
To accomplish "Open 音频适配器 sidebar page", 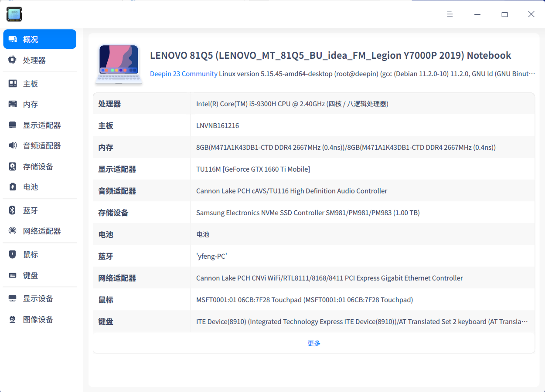I will (x=40, y=145).
